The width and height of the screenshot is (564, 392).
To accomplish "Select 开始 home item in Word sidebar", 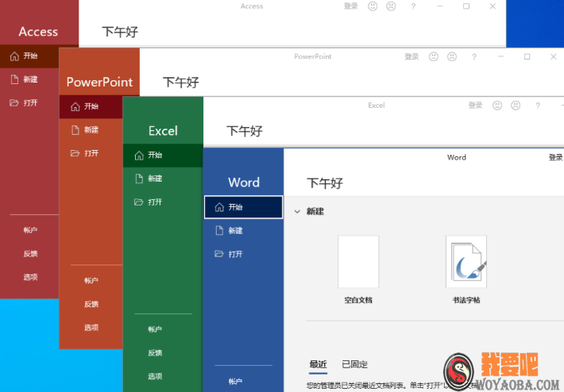I will pyautogui.click(x=244, y=207).
